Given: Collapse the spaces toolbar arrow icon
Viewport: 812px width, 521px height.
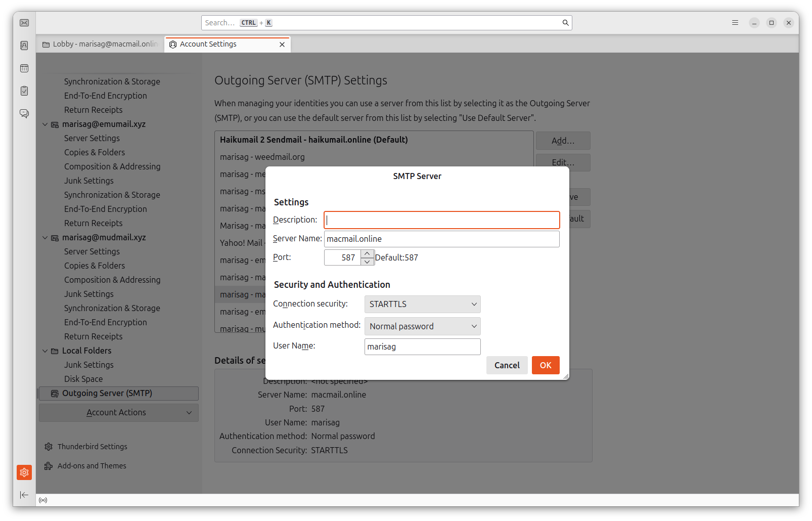Looking at the screenshot, I should point(24,495).
